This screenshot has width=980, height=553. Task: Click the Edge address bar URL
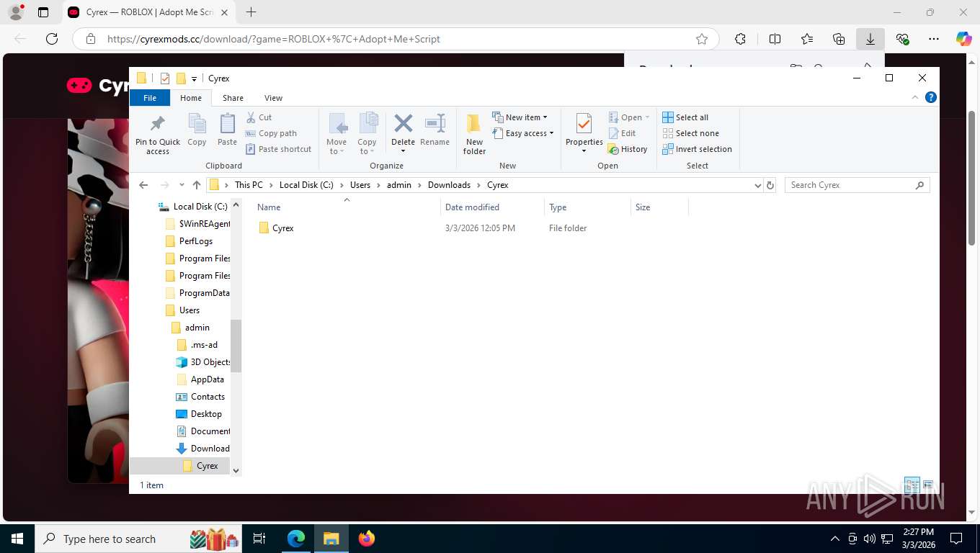274,39
